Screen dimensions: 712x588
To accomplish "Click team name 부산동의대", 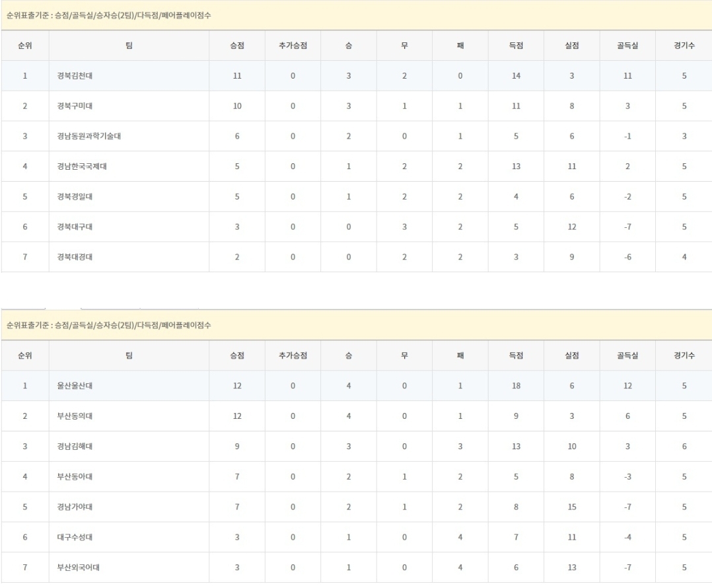I will 75,416.
